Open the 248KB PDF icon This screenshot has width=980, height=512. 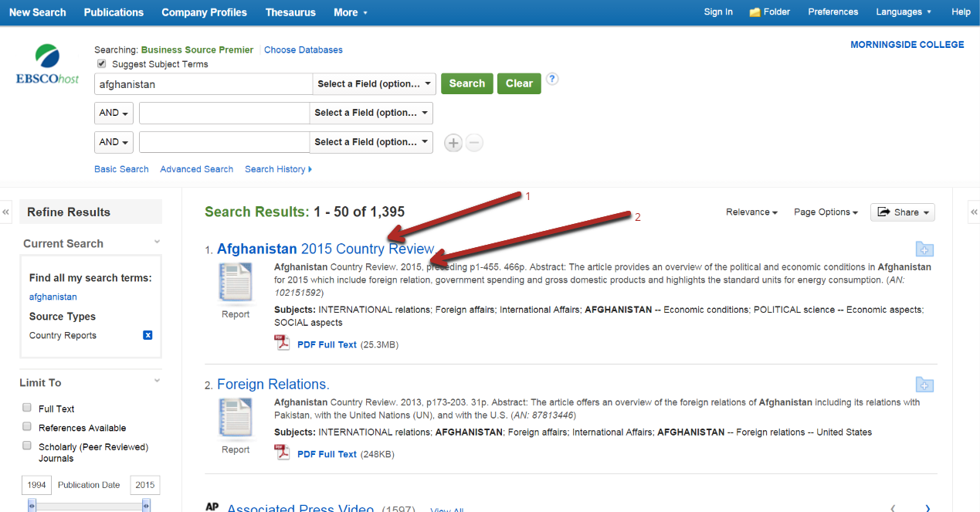[x=283, y=453]
